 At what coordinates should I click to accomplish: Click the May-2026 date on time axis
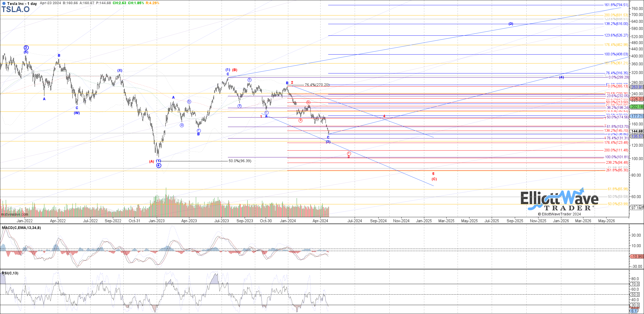point(606,221)
